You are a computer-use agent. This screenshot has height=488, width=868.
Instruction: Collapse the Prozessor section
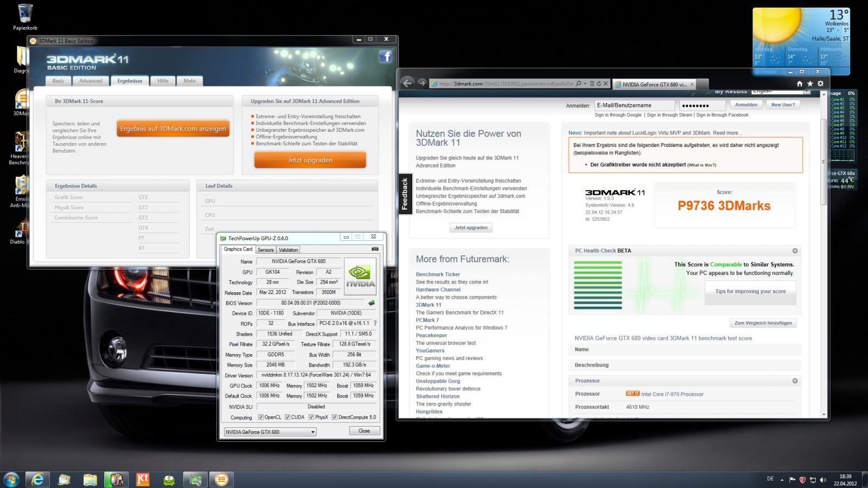point(795,381)
